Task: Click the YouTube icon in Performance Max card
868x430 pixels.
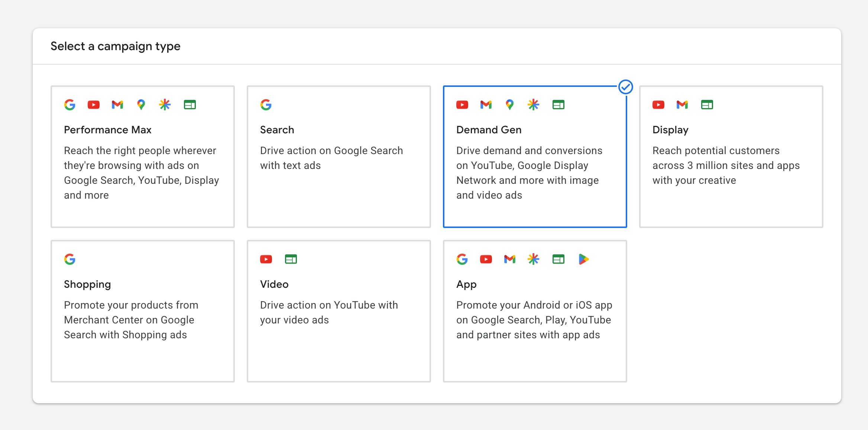Action: pyautogui.click(x=94, y=105)
